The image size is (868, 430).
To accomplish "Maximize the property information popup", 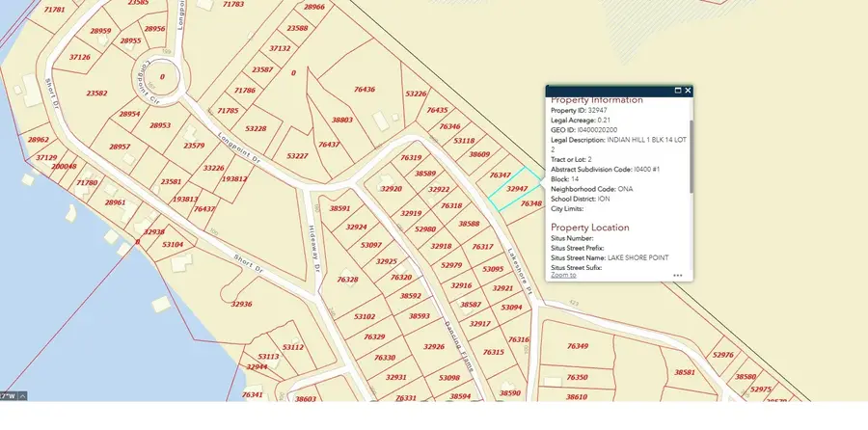I will (677, 91).
